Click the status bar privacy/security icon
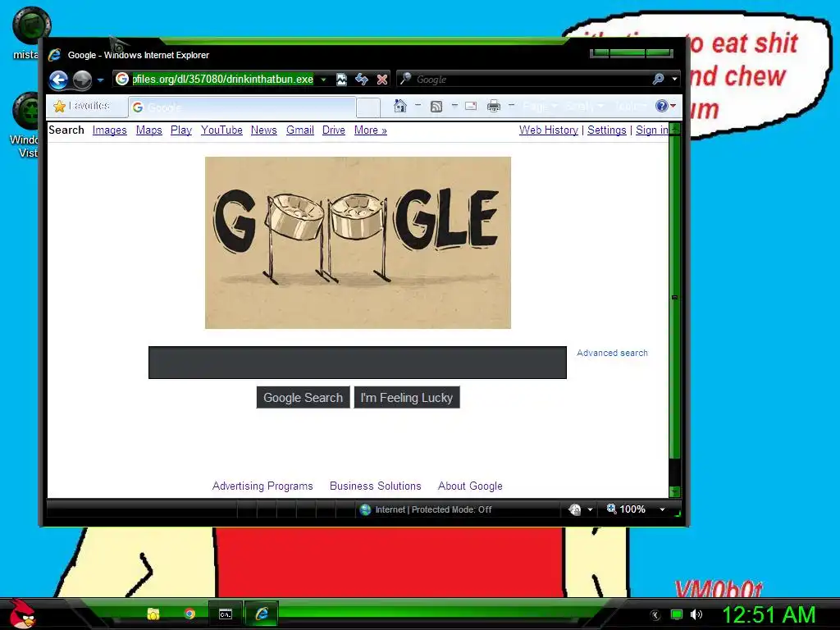Image resolution: width=840 pixels, height=630 pixels. (574, 509)
